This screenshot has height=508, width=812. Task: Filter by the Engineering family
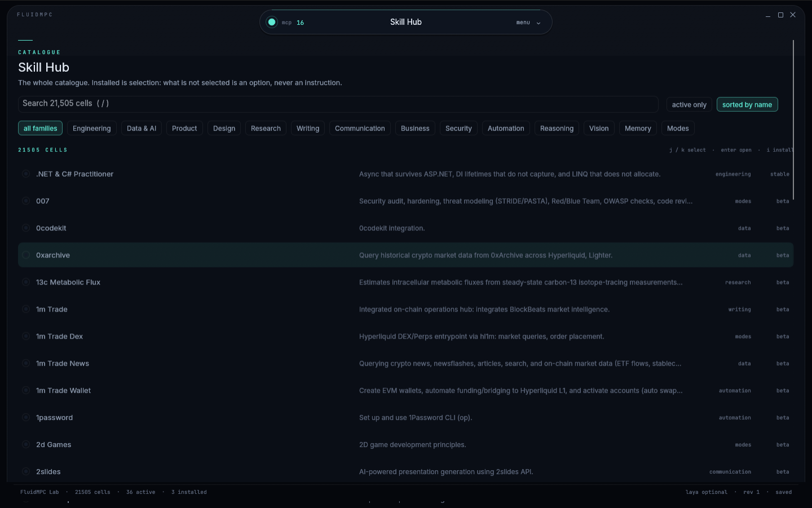(92, 128)
